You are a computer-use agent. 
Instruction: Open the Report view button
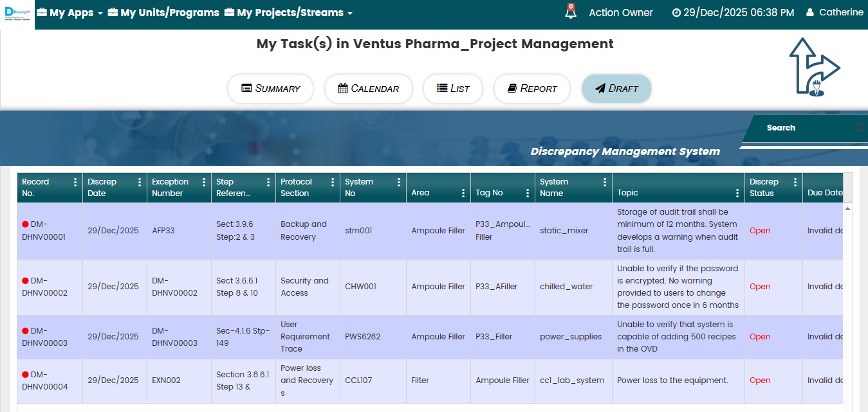pos(531,89)
